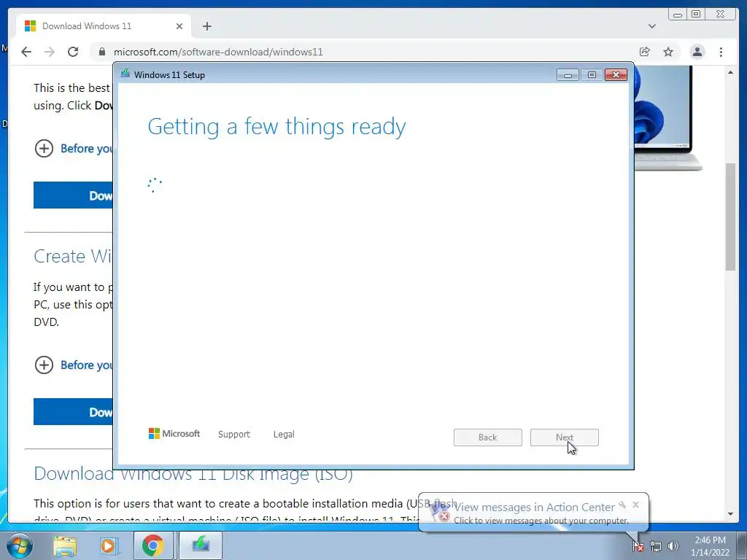Open the volume speaker tray icon
This screenshot has width=747, height=560.
pyautogui.click(x=673, y=546)
